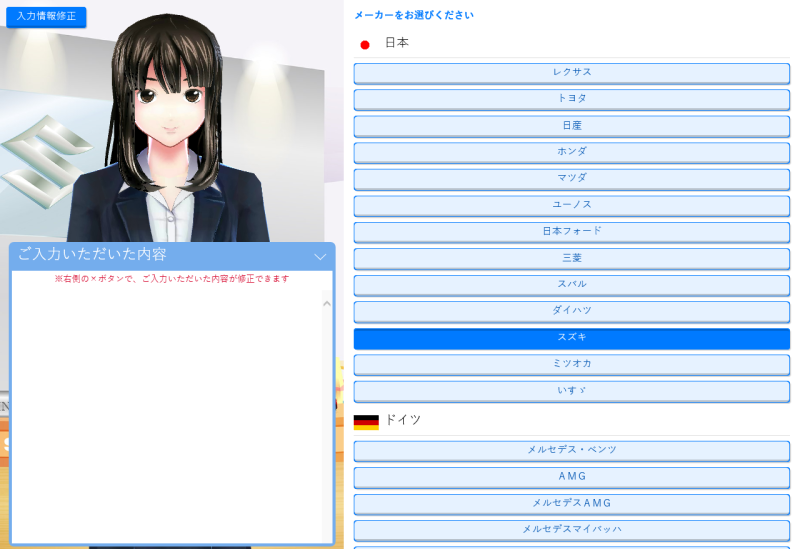Click the red Japan flag icon
This screenshot has width=800, height=549.
365,45
